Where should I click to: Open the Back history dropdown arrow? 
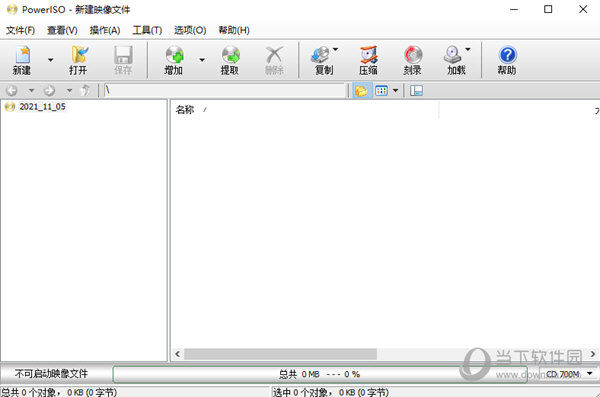pyautogui.click(x=31, y=91)
